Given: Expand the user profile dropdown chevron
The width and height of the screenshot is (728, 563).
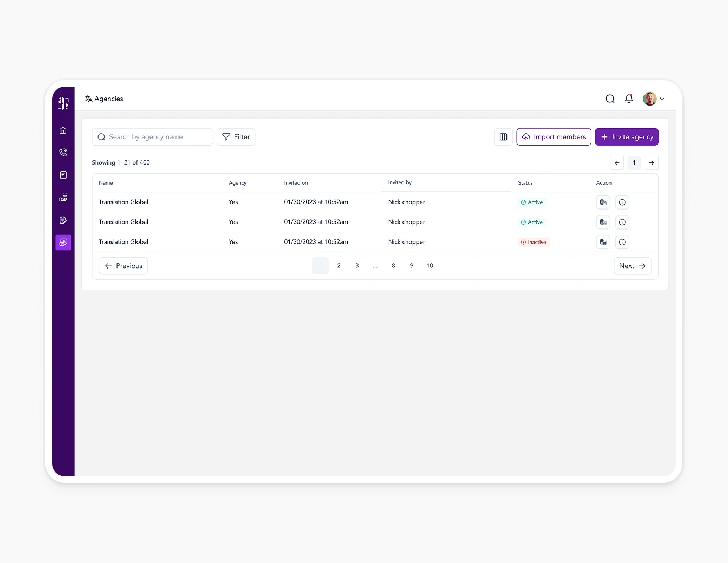Looking at the screenshot, I should tap(662, 99).
